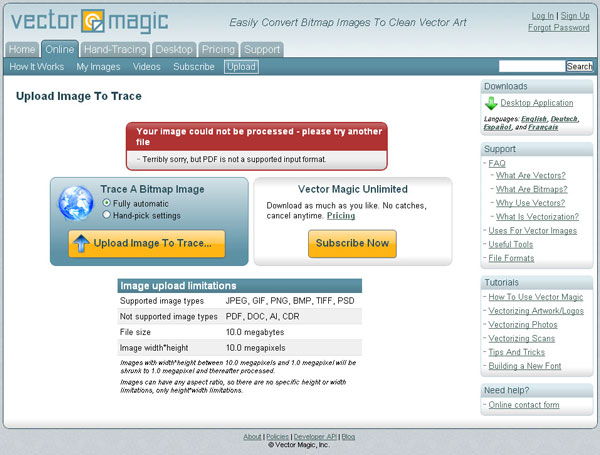
Task: Click the Vector Magic logo
Action: tap(87, 21)
